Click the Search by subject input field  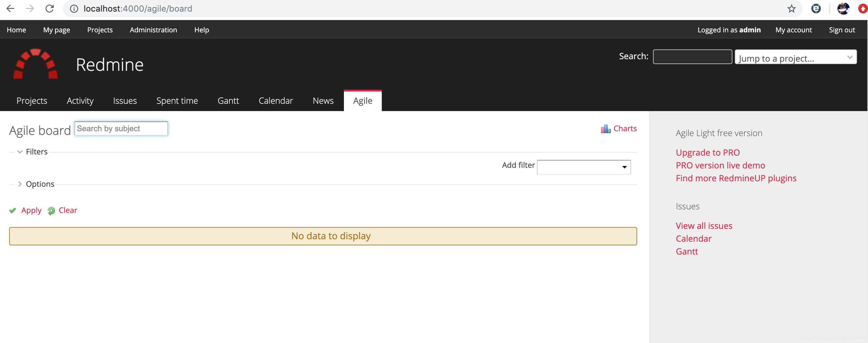pyautogui.click(x=121, y=128)
